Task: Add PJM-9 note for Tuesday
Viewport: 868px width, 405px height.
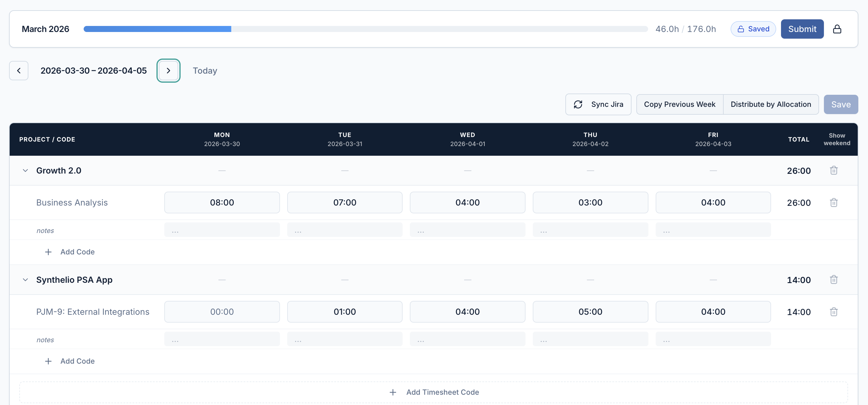Action: click(344, 339)
